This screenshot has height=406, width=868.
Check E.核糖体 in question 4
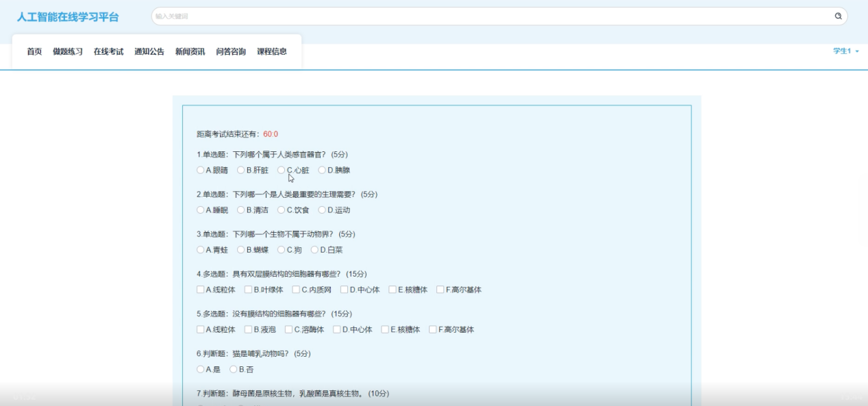tap(393, 290)
